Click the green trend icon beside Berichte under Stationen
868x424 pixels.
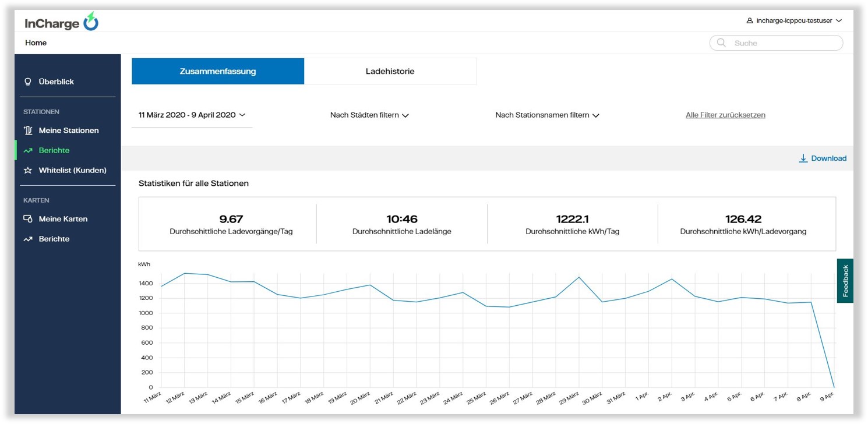27,151
